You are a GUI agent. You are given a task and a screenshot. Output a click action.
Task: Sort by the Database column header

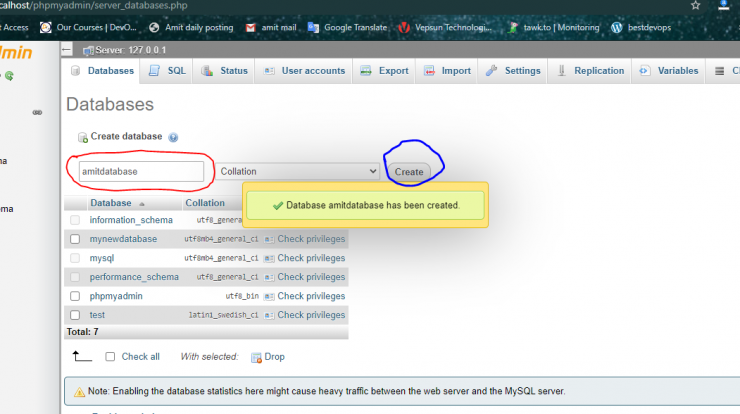111,203
